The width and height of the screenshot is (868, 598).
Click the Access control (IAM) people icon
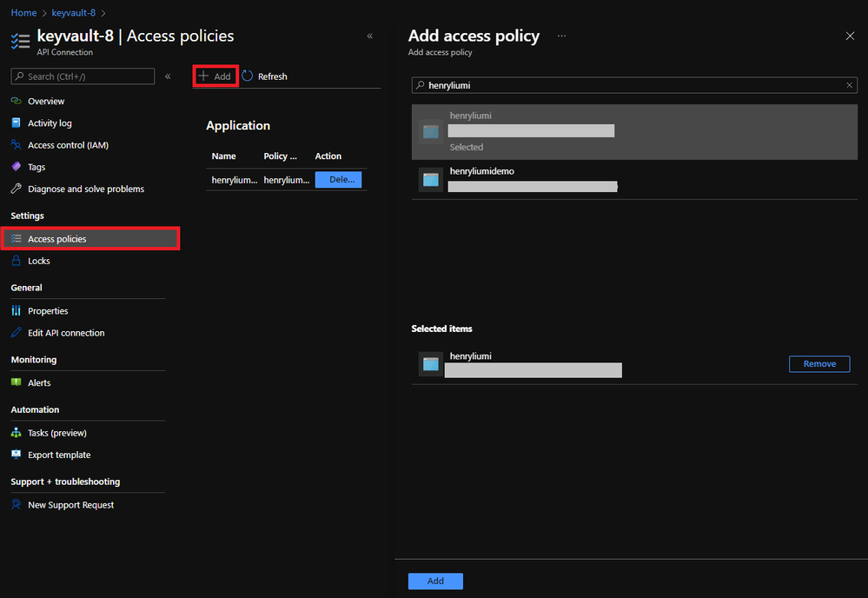tap(16, 145)
